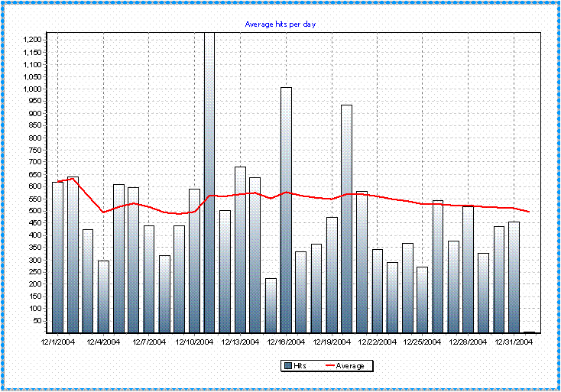This screenshot has height=392, width=561.
Task: Click the tallest bar that is clipped at the chart top
Action: click(209, 183)
